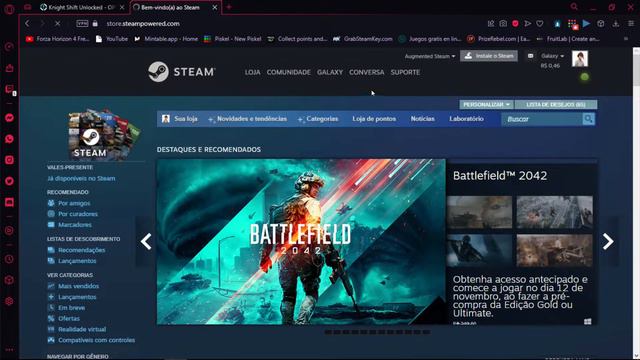Select the Bem-vindo(a) ao Steam tab
The height and width of the screenshot is (360, 640).
coord(176,7)
